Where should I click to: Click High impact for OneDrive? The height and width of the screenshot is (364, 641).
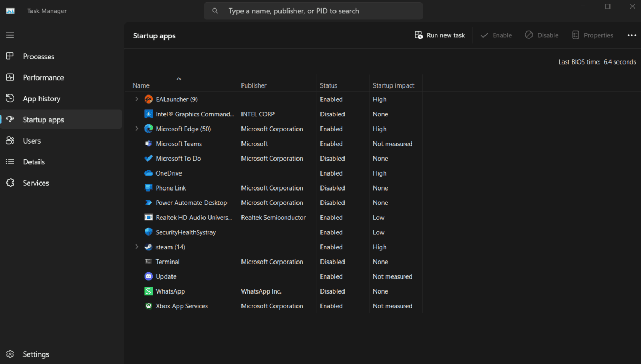[x=380, y=173]
